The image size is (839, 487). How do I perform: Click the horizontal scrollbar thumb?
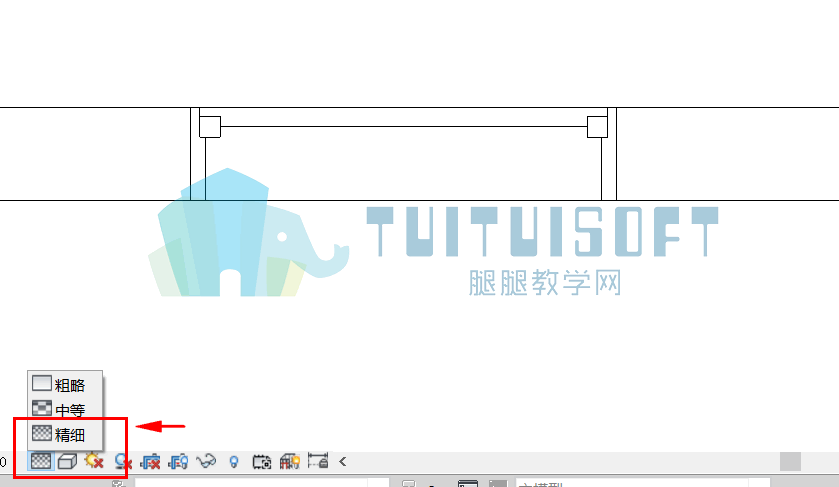(x=790, y=461)
